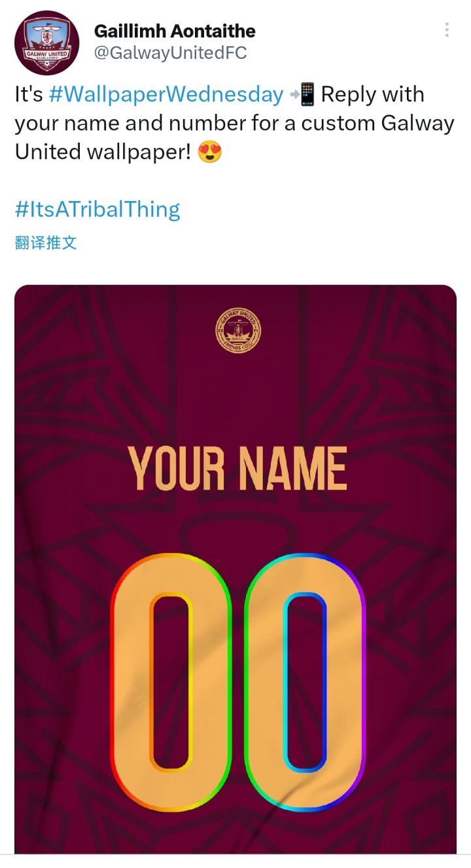Click the 'United wallpaper!' text in the tweet

click(103, 152)
